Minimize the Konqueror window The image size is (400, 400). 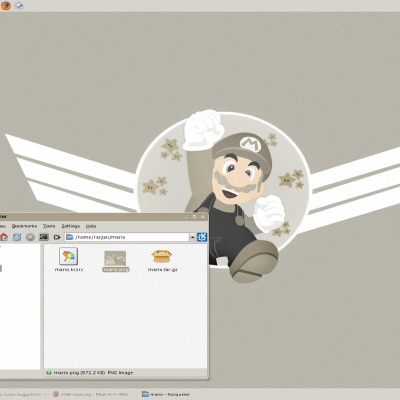pos(187,217)
